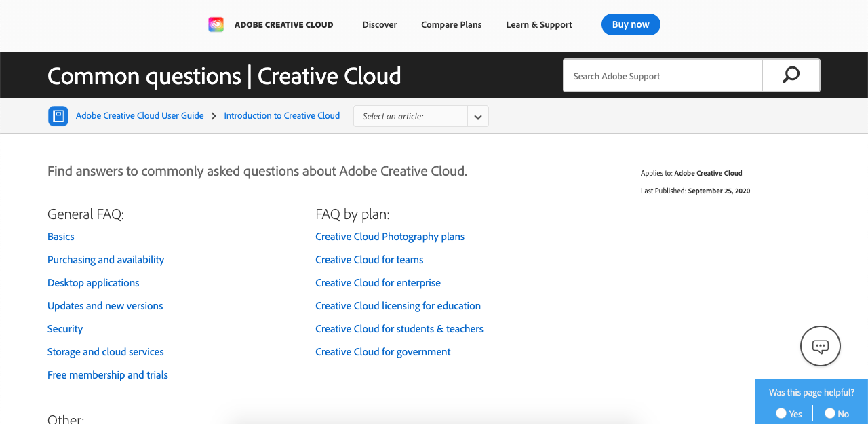The width and height of the screenshot is (868, 424).
Task: Select the Yes radio button
Action: pyautogui.click(x=781, y=413)
